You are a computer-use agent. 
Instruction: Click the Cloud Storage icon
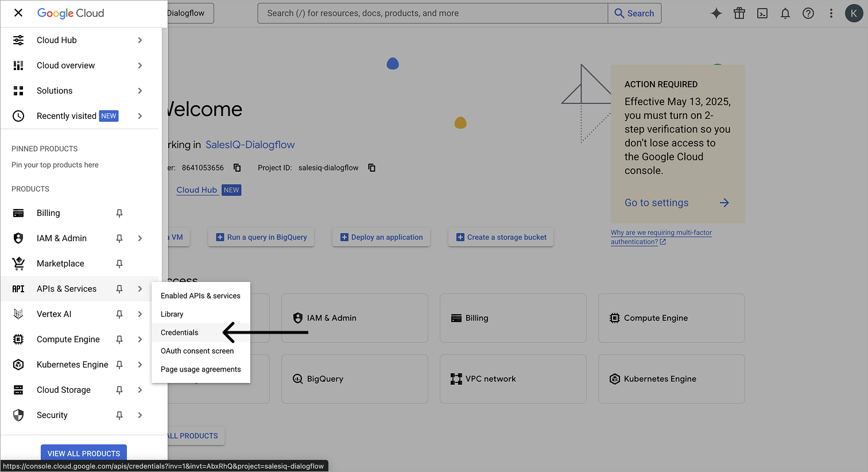[18, 390]
